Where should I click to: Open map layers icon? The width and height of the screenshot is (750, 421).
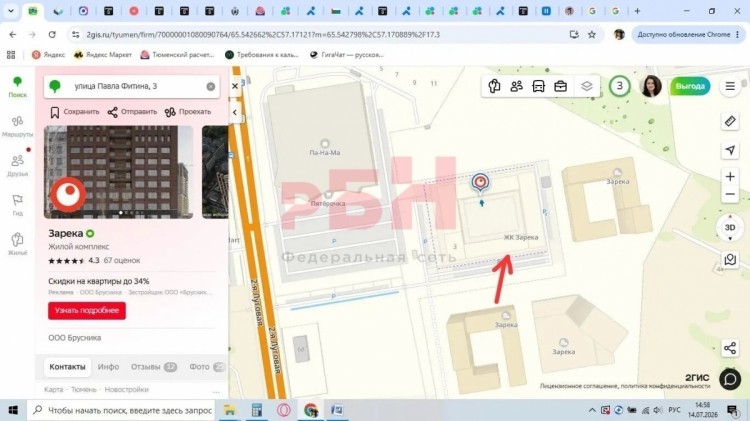pyautogui.click(x=587, y=86)
